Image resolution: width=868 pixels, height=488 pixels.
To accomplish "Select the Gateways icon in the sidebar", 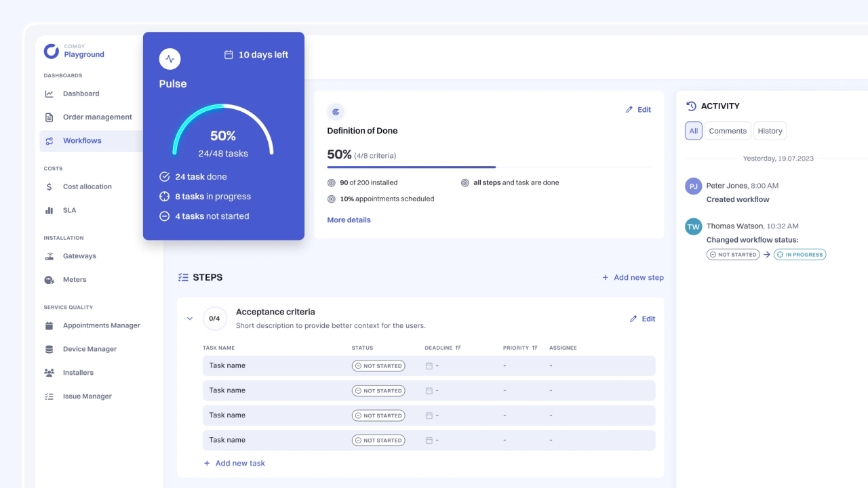I will point(49,256).
